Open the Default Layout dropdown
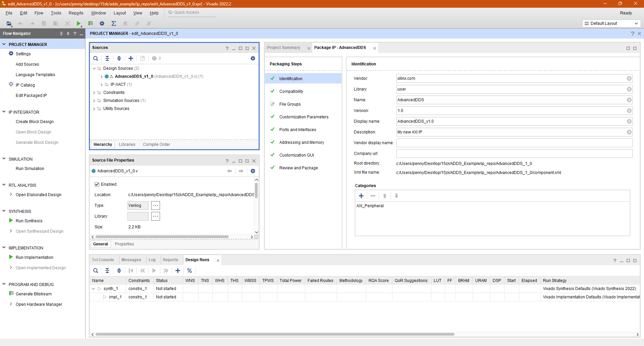Viewport: 644px width, 346px height. click(x=611, y=23)
